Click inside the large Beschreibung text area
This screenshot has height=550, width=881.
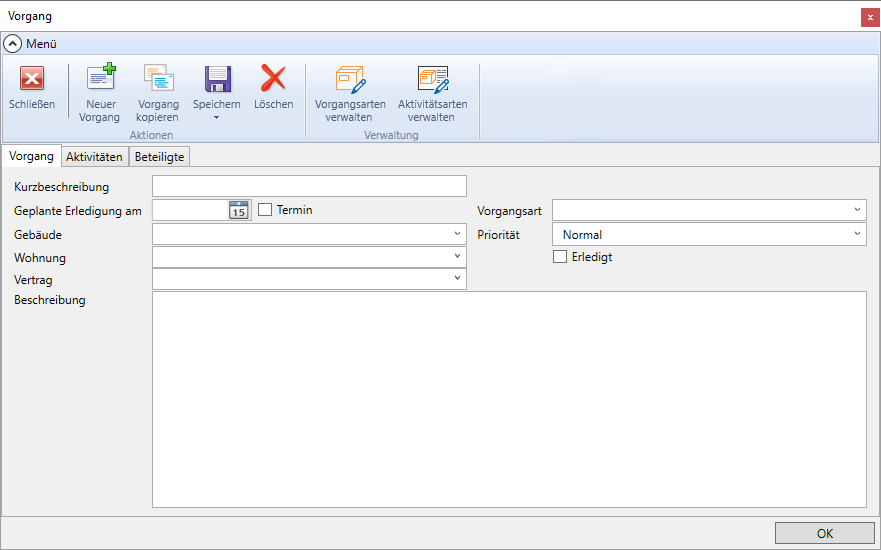coord(509,399)
